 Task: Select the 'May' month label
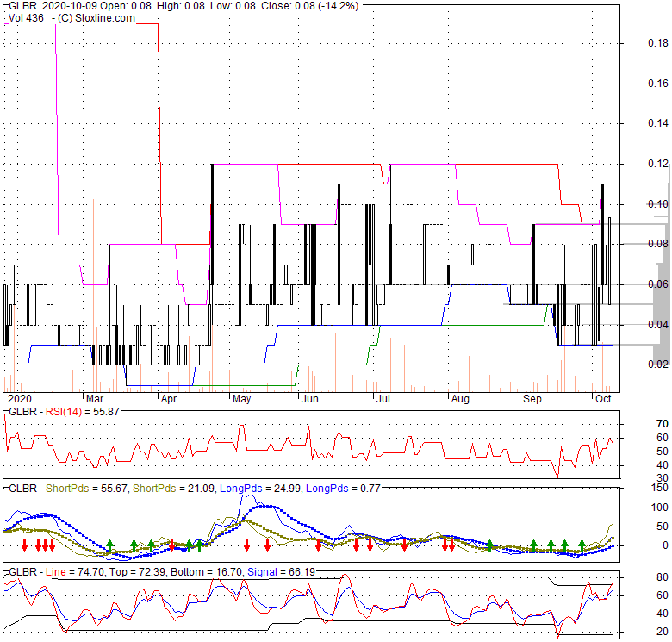(x=242, y=399)
